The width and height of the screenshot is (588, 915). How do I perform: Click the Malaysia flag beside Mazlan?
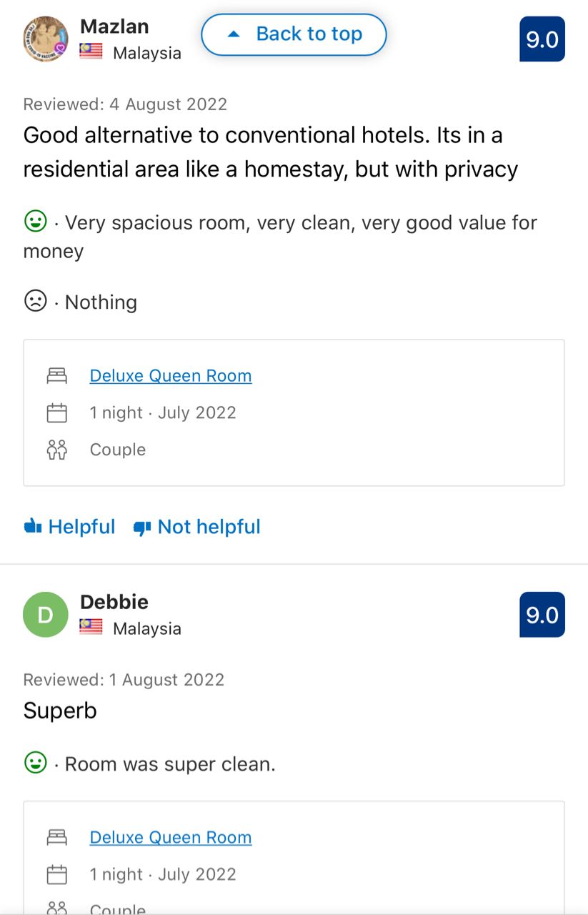[91, 51]
